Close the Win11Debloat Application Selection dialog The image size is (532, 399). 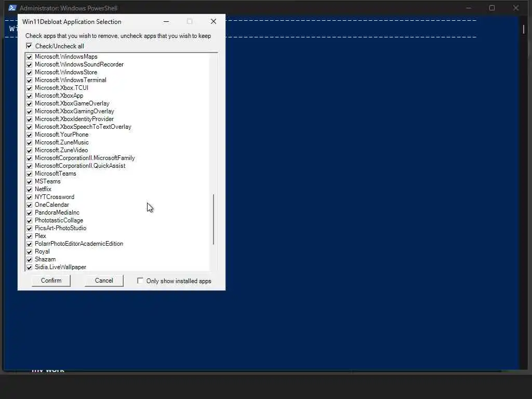pos(214,21)
